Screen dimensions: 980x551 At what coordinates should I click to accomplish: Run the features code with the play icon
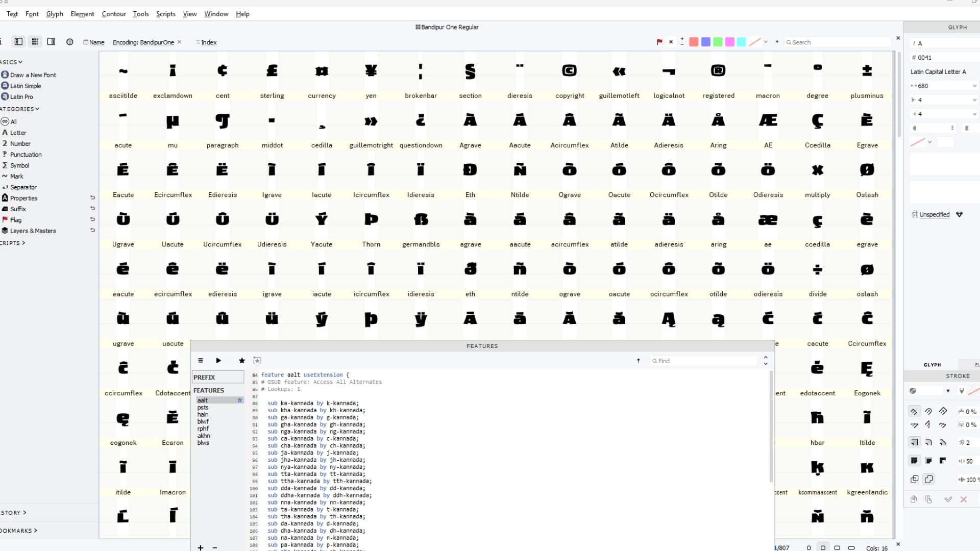coord(218,361)
